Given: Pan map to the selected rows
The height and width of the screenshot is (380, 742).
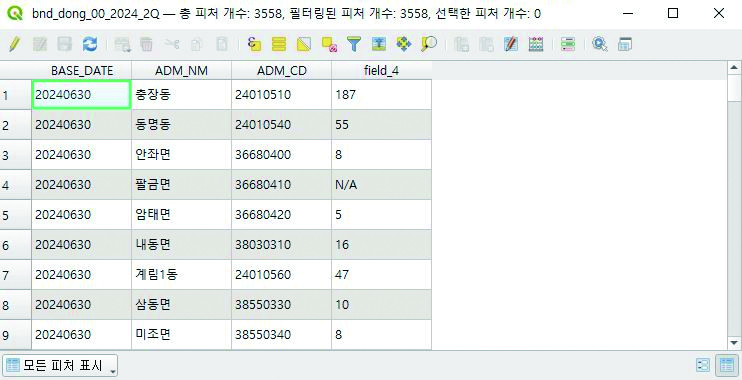Looking at the screenshot, I should [x=404, y=44].
